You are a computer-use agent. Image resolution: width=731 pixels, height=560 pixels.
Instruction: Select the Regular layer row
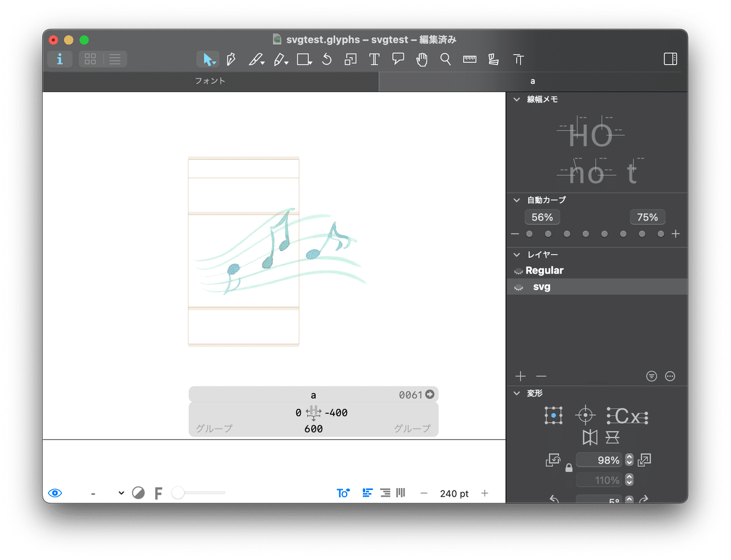[x=597, y=271]
